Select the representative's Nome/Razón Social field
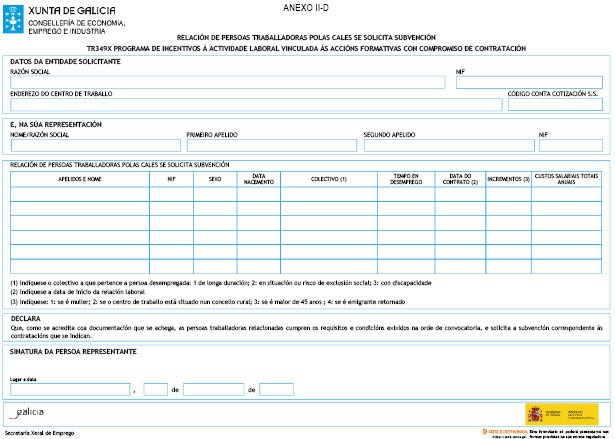 [94, 146]
